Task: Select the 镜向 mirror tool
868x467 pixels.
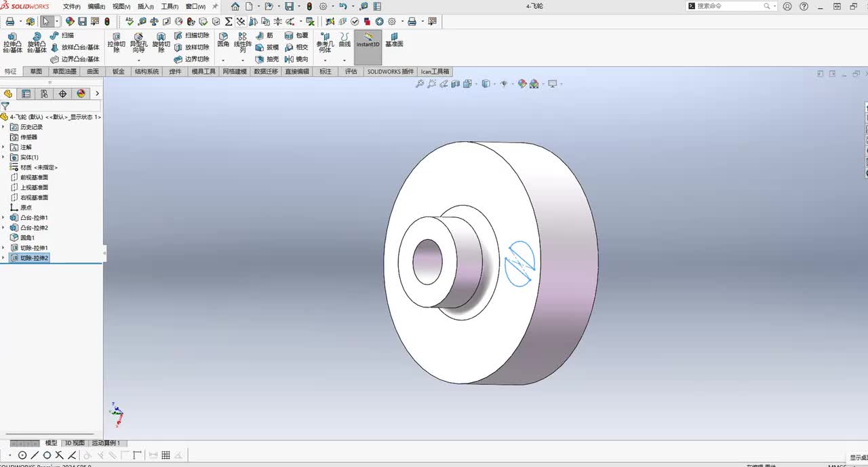Action: (296, 59)
